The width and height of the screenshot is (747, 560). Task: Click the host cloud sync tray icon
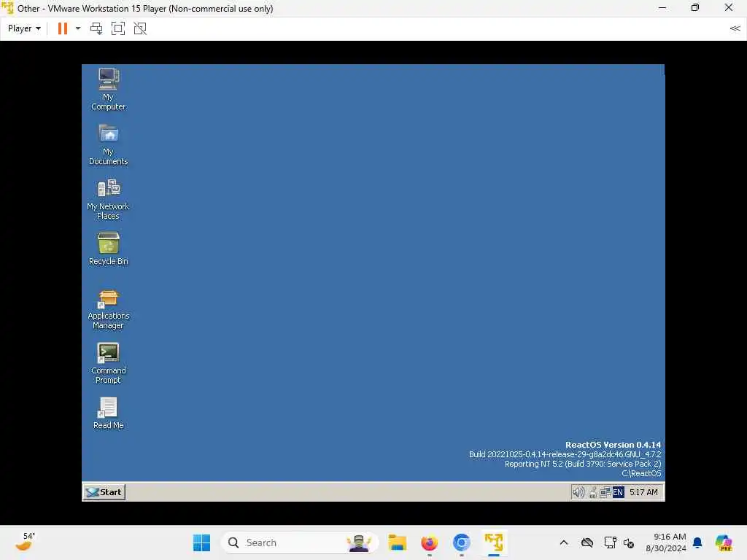[x=587, y=542]
